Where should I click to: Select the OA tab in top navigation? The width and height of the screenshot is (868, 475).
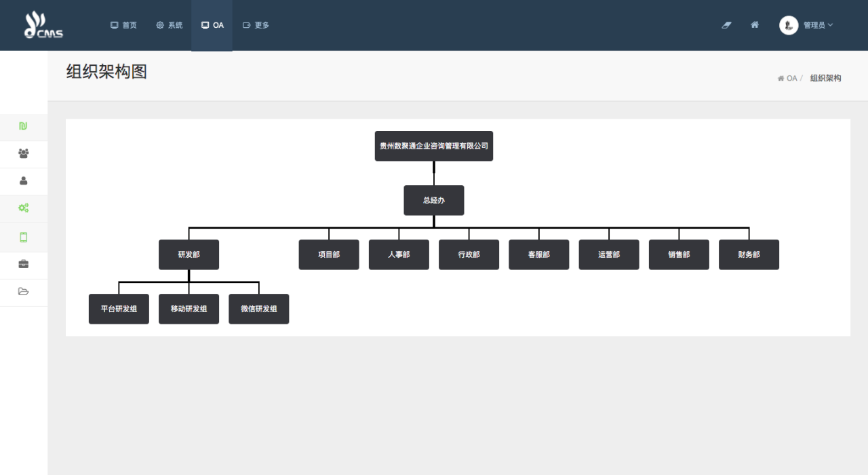(212, 25)
